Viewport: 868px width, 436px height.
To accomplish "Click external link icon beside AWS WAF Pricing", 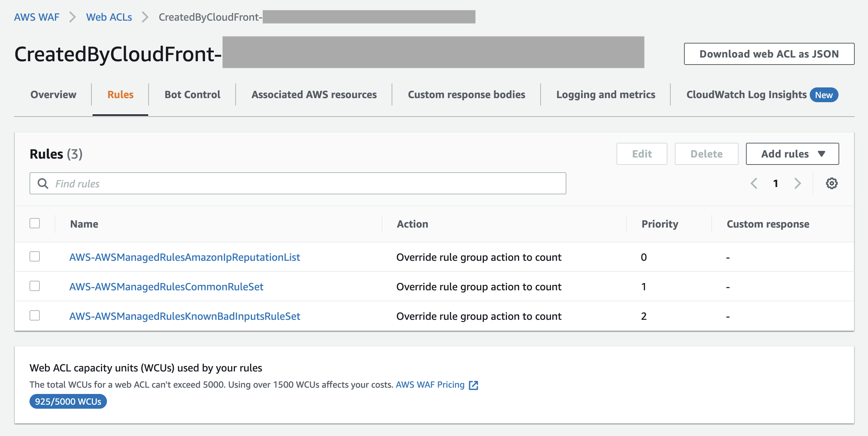I will [x=473, y=385].
